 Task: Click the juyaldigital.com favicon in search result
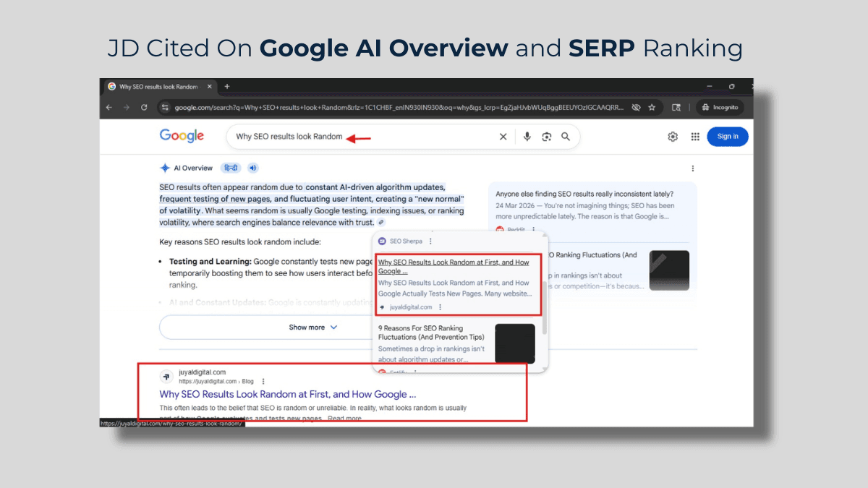point(166,377)
